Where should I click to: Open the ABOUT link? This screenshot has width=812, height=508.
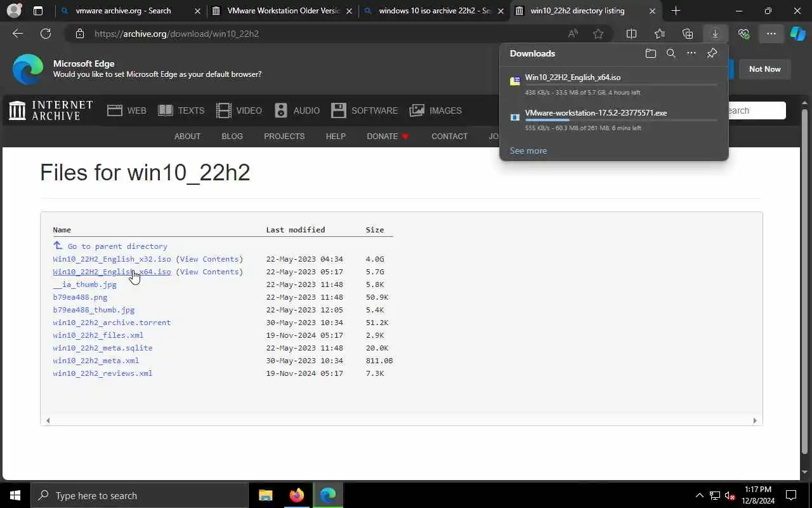(x=187, y=137)
